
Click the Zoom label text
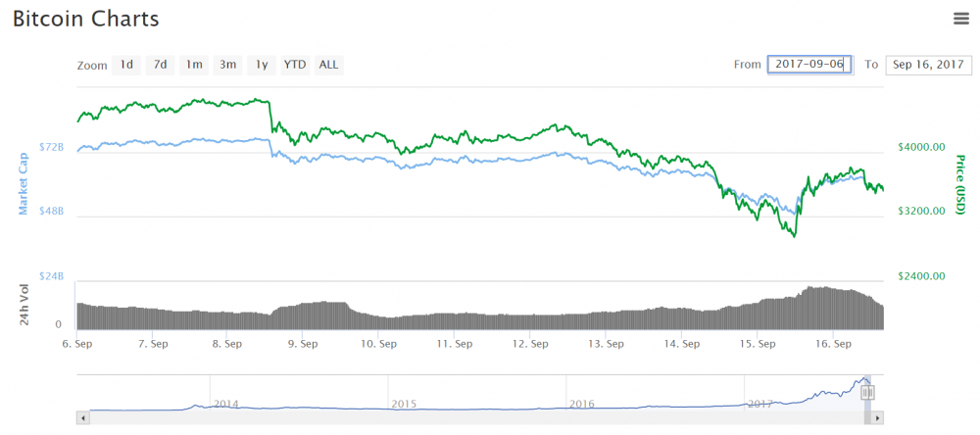pyautogui.click(x=92, y=66)
